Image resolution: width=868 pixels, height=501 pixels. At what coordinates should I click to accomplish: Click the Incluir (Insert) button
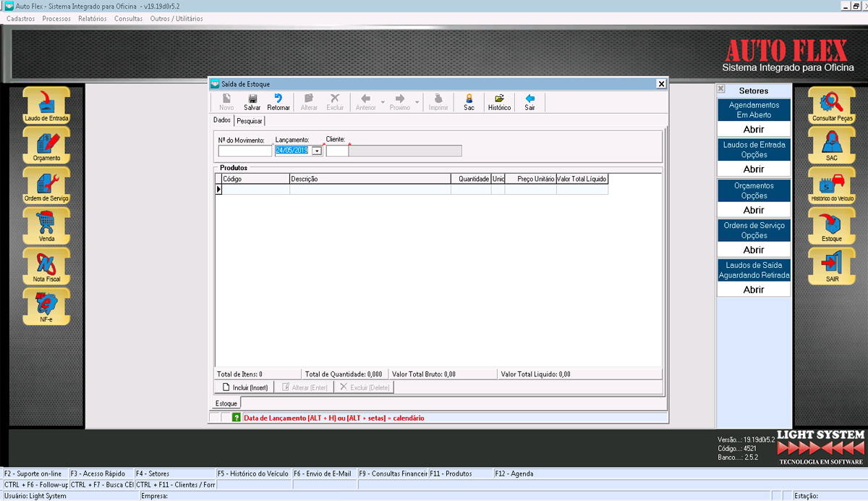(x=244, y=387)
